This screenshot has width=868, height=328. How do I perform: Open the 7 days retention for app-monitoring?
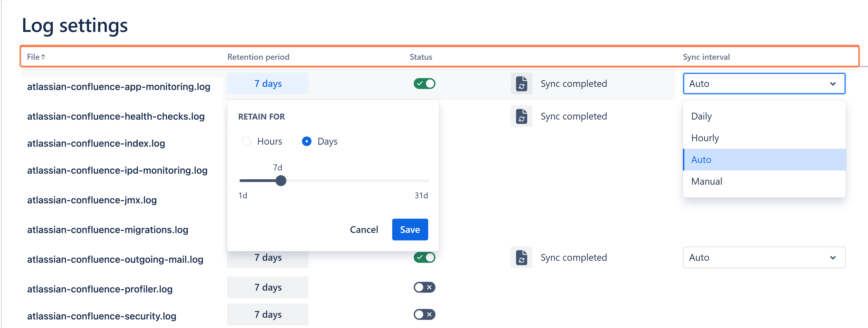(268, 84)
